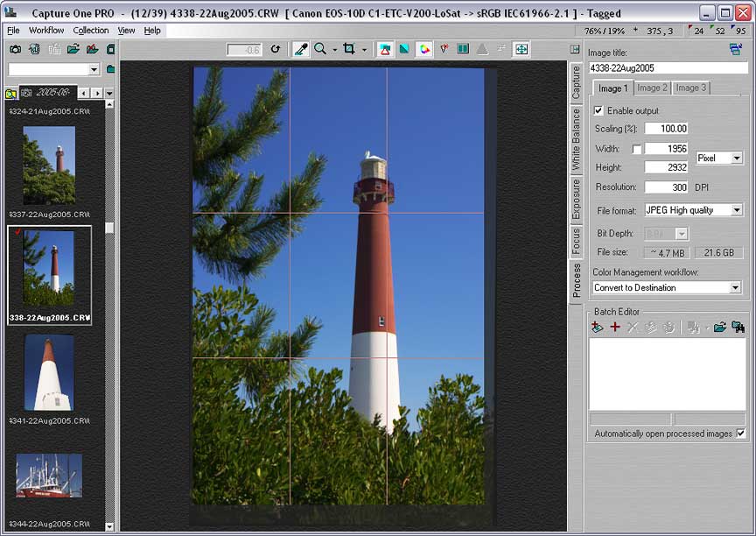Select thumbnail above 4337-22Aug2005.CRW label

49,165
